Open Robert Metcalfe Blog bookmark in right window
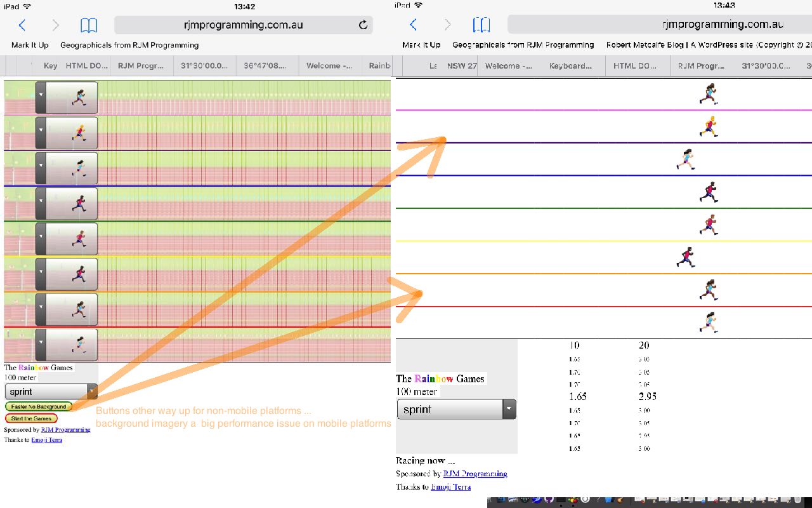The image size is (812, 508). pyautogui.click(x=709, y=44)
